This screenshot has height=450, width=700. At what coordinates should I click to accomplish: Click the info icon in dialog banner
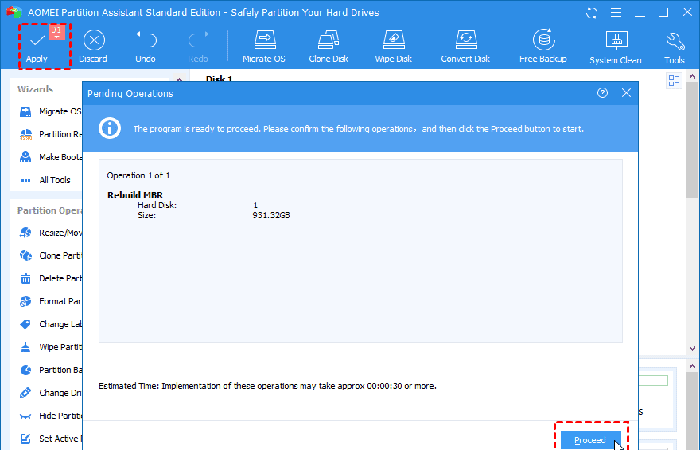point(110,129)
